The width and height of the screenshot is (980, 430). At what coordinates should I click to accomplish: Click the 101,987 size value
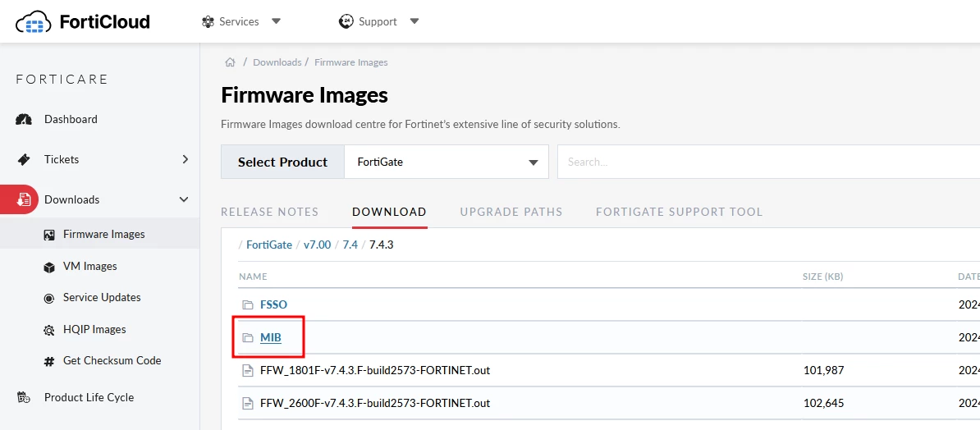pyautogui.click(x=824, y=371)
